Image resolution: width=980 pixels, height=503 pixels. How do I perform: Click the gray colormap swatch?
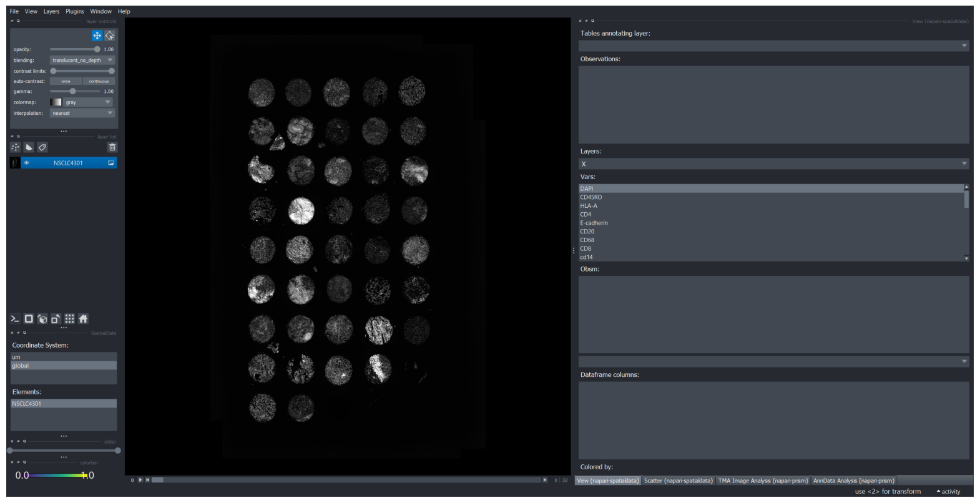56,102
